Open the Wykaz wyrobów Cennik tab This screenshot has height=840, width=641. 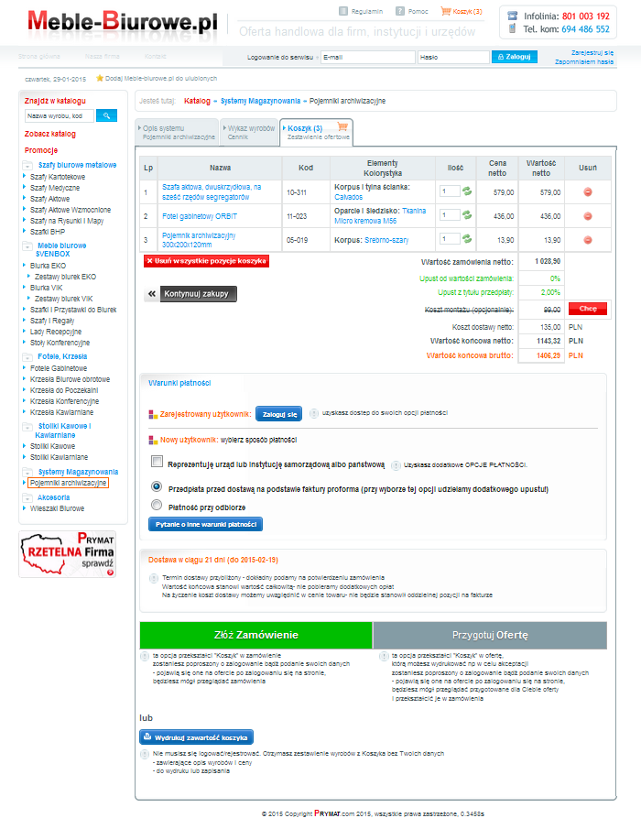[250, 132]
